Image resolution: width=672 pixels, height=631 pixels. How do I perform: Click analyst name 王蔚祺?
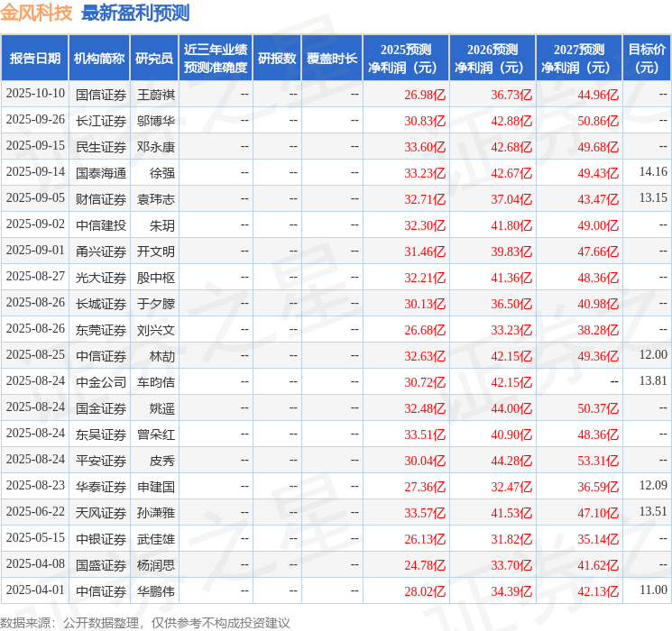point(156,94)
